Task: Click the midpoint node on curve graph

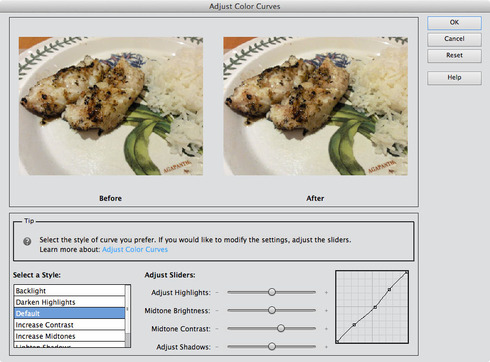Action: coord(375,307)
